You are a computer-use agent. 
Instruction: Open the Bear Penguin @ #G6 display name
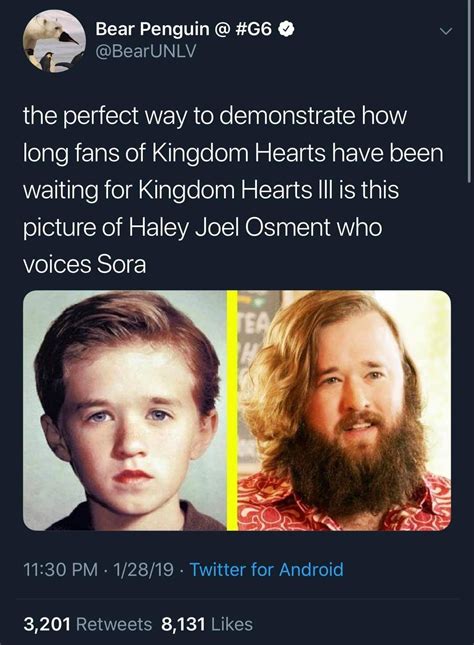click(184, 29)
